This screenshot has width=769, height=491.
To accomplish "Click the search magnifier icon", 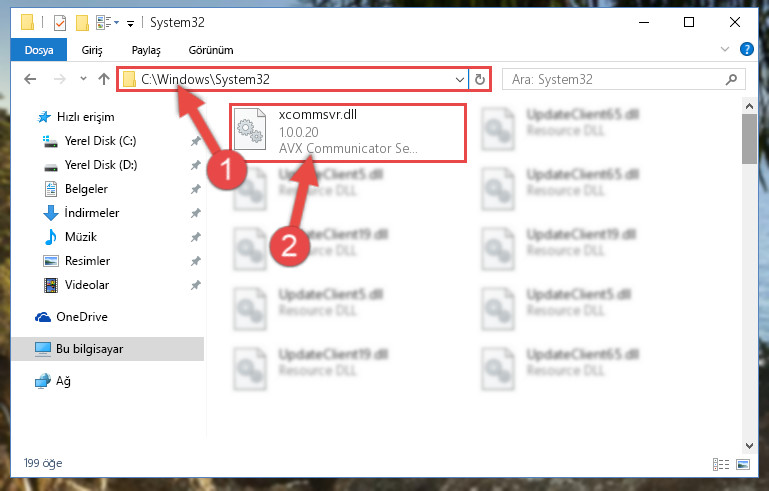I will (731, 79).
